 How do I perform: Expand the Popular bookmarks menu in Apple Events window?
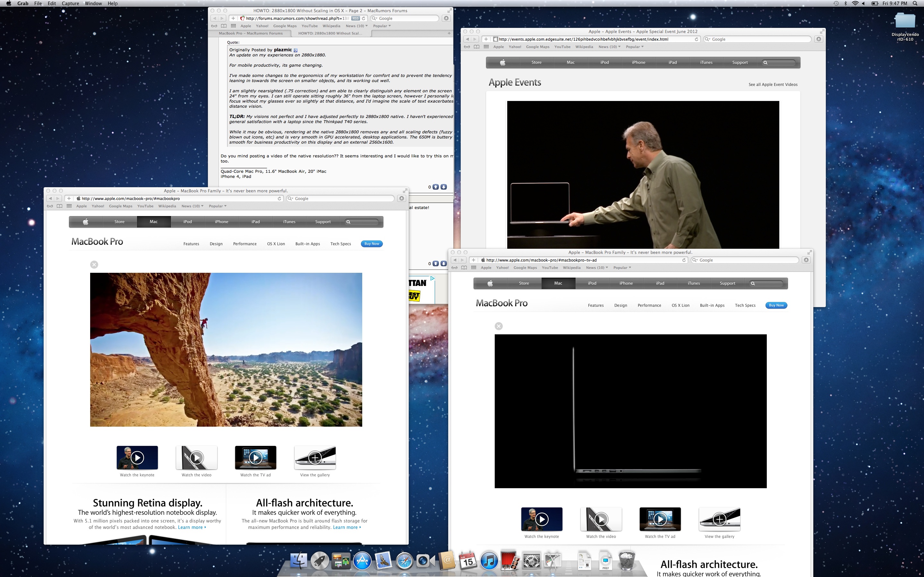click(635, 47)
